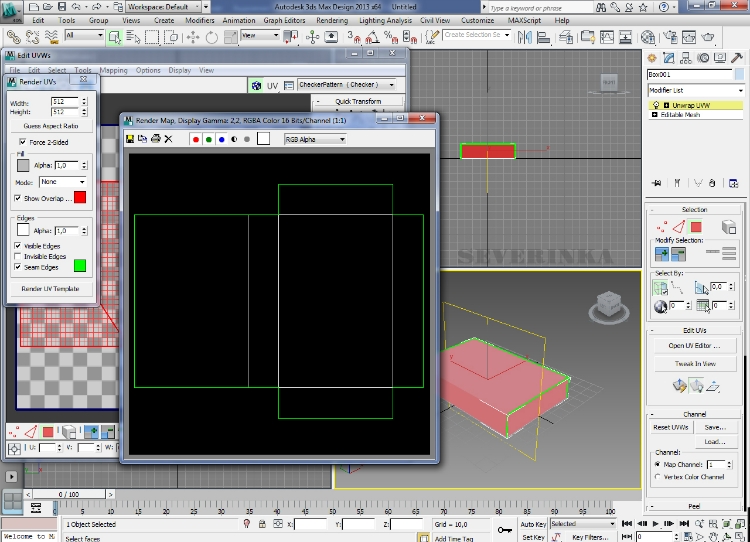Select the Map Channel radio button

[x=658, y=464]
